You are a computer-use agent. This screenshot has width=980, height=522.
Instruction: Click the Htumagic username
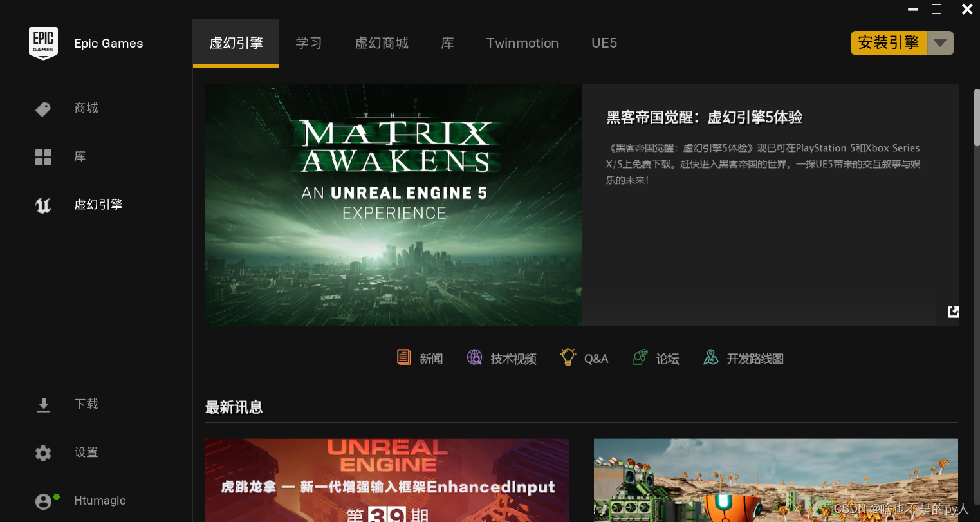tap(100, 501)
